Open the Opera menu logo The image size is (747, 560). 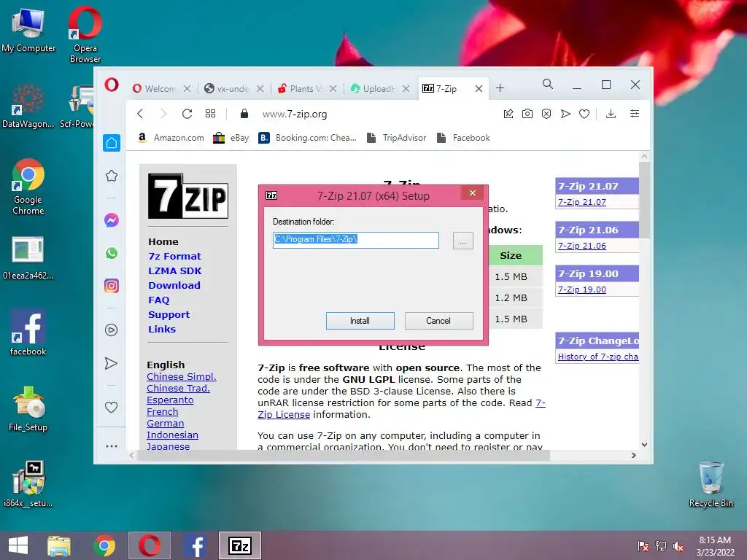(112, 85)
